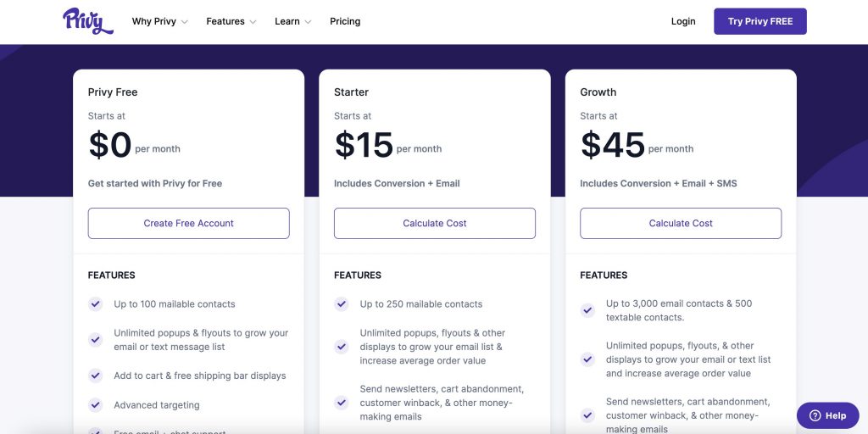868x434 pixels.
Task: Click checkmark next to Add to cart displays
Action: (96, 376)
